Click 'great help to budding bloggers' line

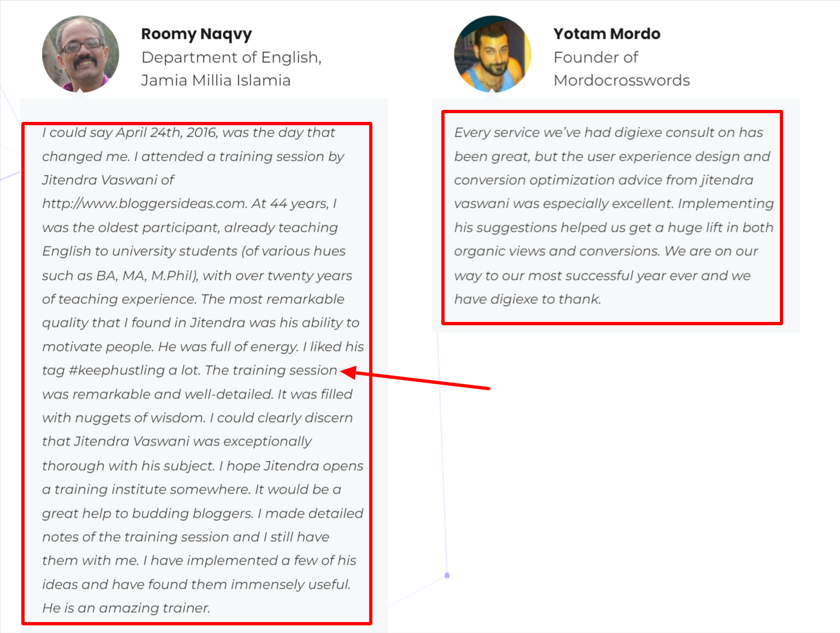click(203, 513)
